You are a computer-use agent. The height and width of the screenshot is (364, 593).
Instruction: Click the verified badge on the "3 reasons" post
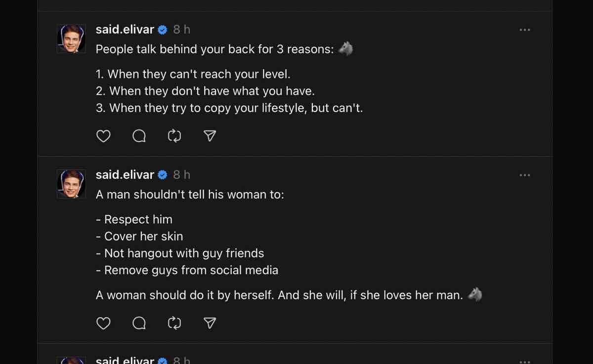pyautogui.click(x=163, y=30)
